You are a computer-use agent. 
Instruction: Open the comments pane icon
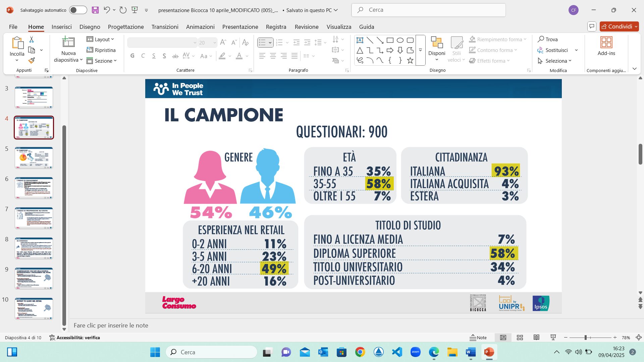(x=592, y=26)
